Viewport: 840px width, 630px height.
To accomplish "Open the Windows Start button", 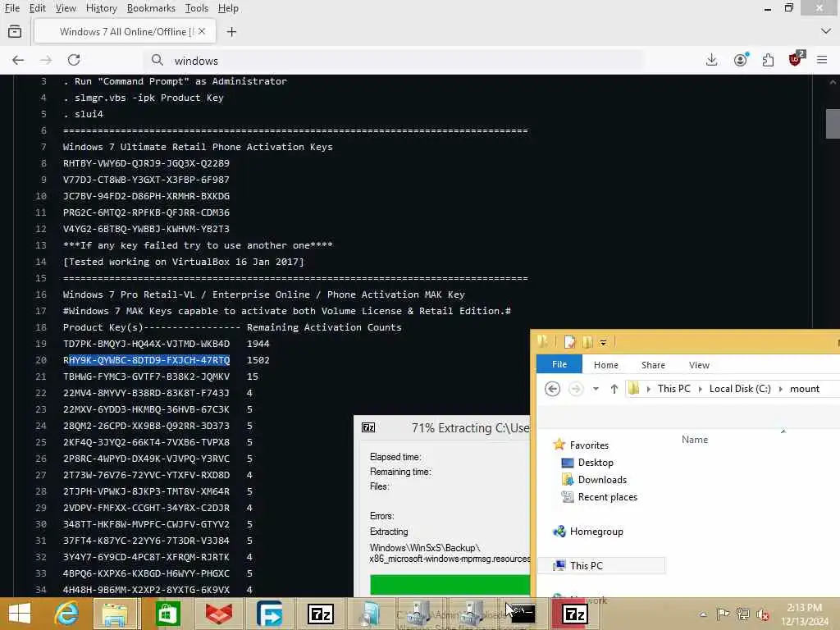I will pos(20,614).
